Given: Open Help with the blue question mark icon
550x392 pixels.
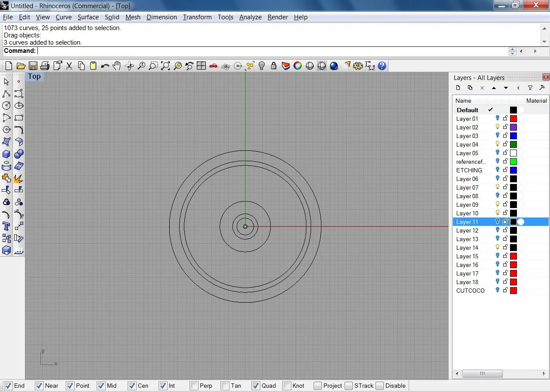Looking at the screenshot, I should (x=382, y=66).
